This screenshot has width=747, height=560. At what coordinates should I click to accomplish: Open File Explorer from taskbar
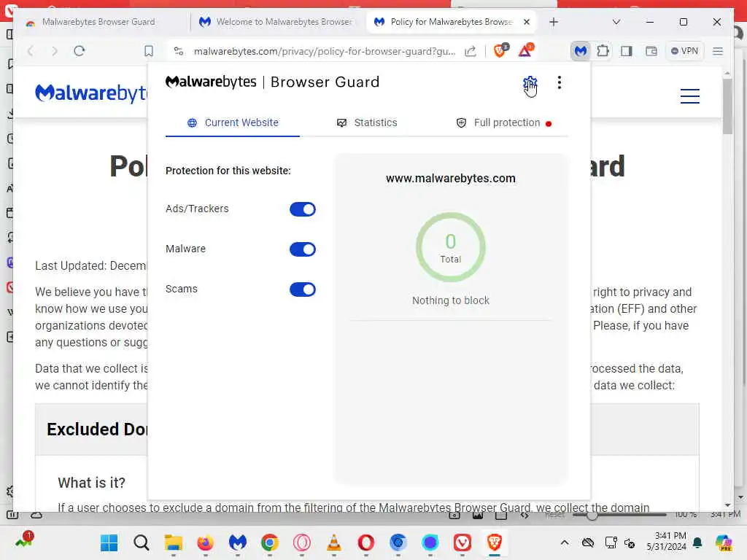click(174, 542)
